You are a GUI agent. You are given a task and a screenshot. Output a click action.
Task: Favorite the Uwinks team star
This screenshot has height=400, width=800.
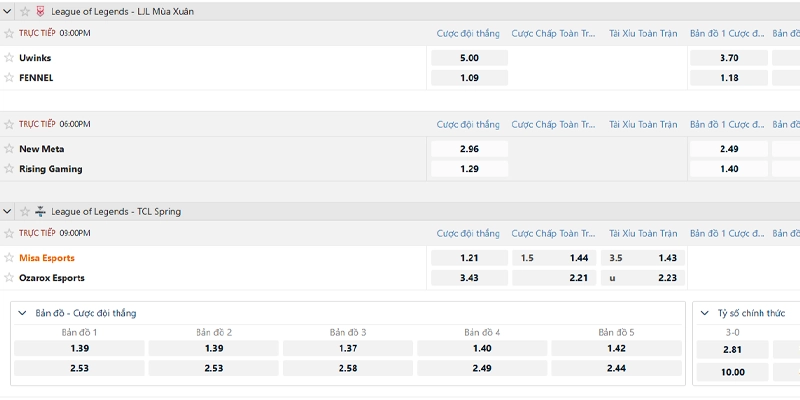pos(9,58)
